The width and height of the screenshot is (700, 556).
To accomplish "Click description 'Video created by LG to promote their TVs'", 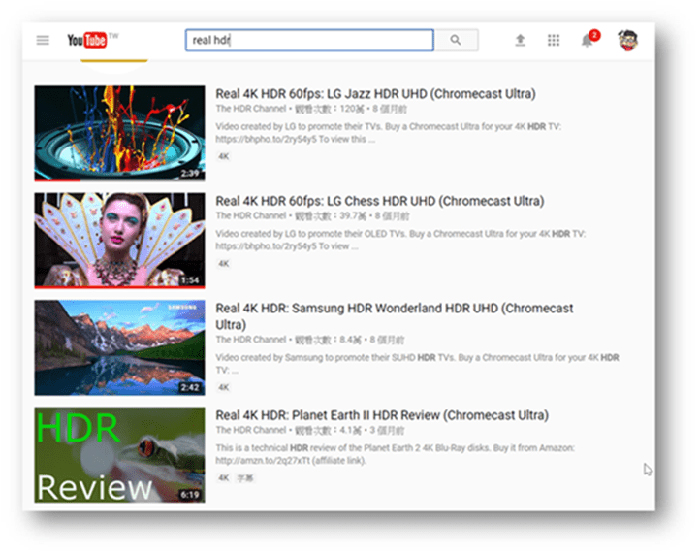I will [388, 133].
